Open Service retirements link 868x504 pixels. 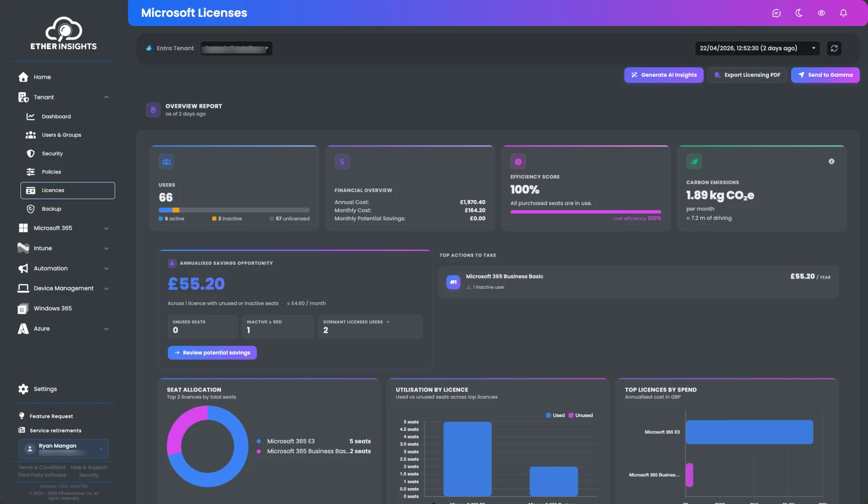click(x=55, y=431)
